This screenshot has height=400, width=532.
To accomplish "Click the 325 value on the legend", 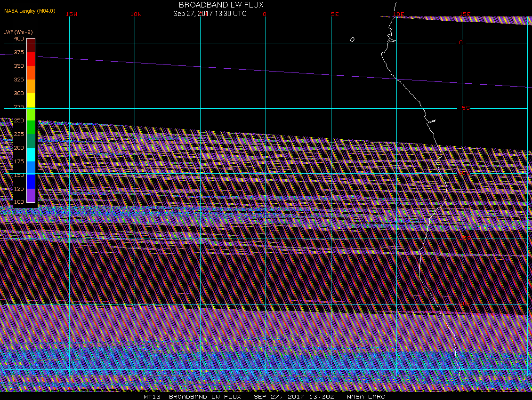I will coord(19,80).
